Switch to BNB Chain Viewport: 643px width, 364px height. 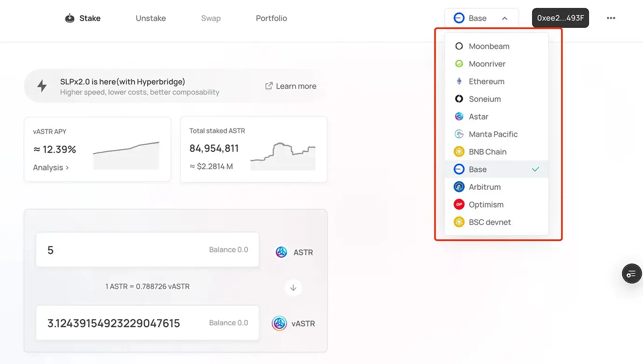(x=497, y=152)
